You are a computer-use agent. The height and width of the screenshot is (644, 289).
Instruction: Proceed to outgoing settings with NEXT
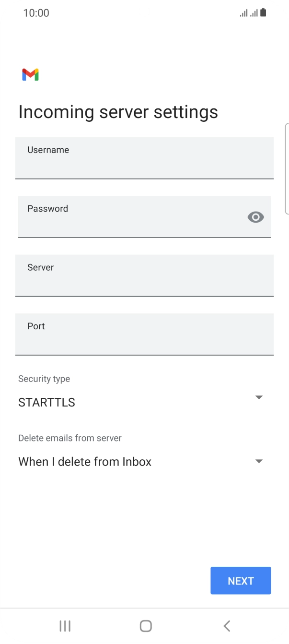click(241, 581)
